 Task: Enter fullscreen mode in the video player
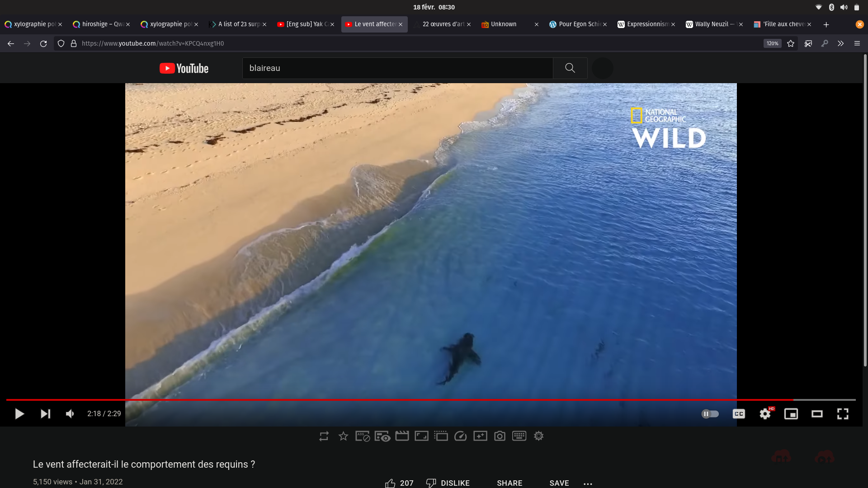(843, 414)
